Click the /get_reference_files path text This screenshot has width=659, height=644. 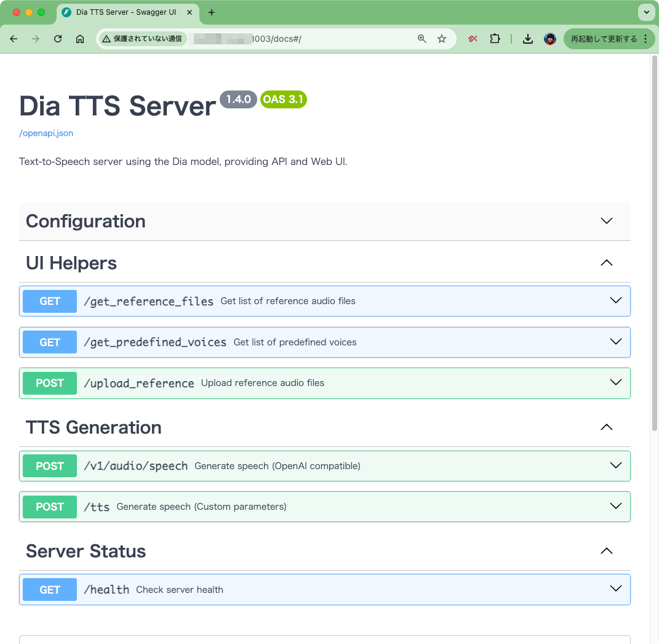149,301
